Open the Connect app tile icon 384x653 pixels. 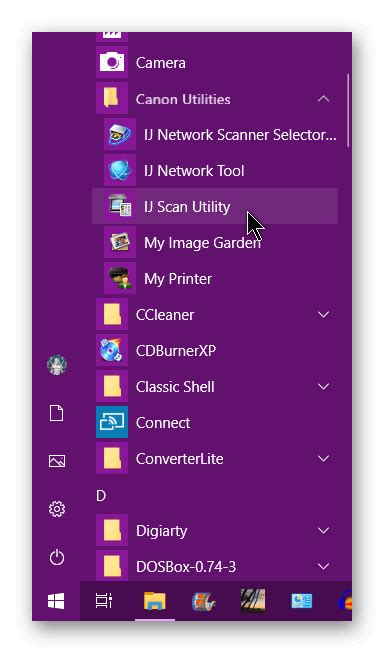click(x=112, y=423)
